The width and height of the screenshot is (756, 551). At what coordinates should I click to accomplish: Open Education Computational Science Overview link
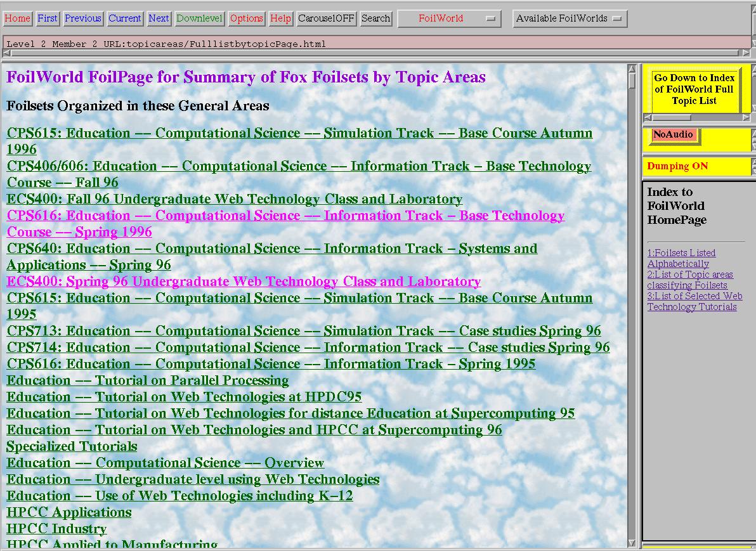[x=166, y=463]
